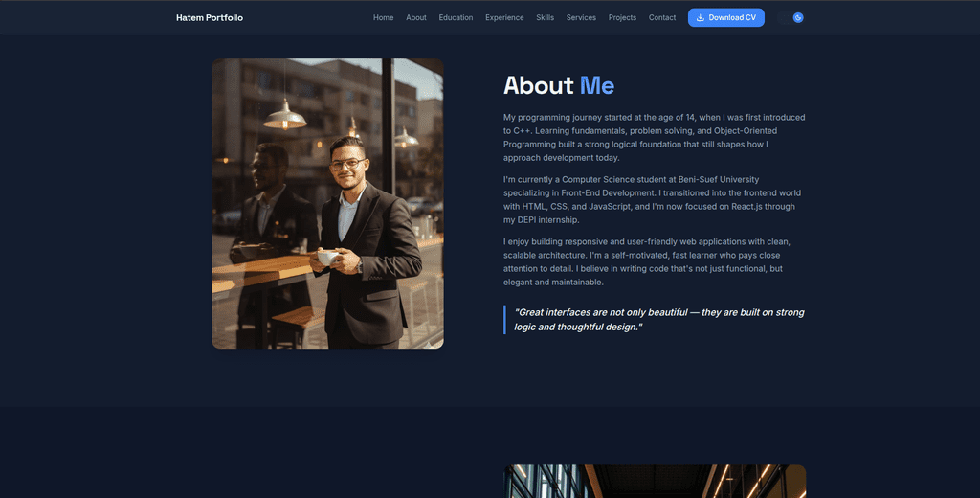Screen dimensions: 980x498
Task: Click the Download CV button label
Action: point(732,17)
